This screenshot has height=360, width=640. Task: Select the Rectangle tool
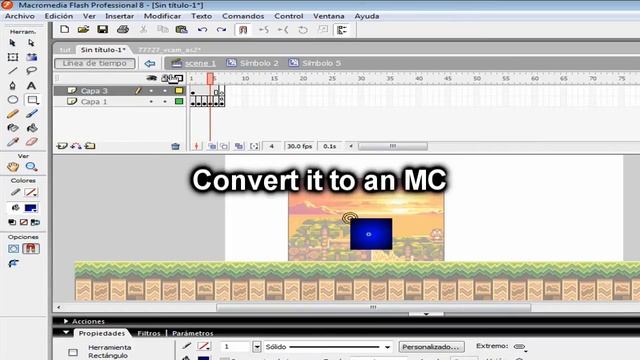(x=32, y=100)
